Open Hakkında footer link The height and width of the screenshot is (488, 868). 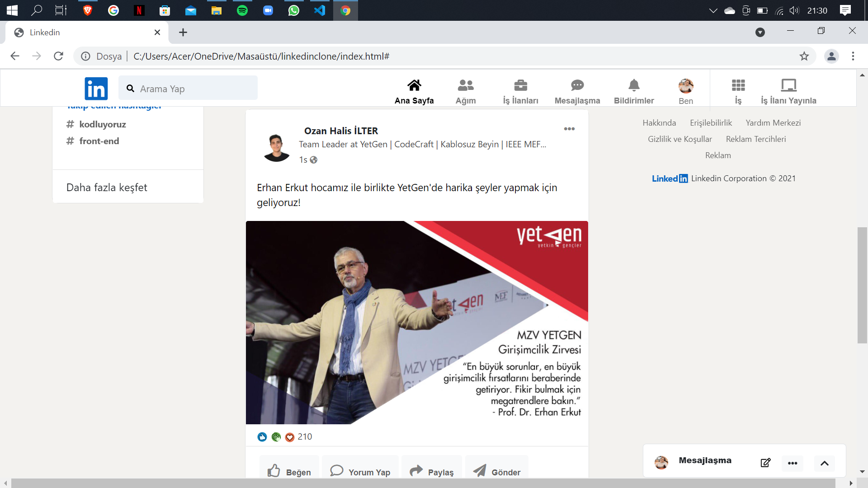(659, 123)
